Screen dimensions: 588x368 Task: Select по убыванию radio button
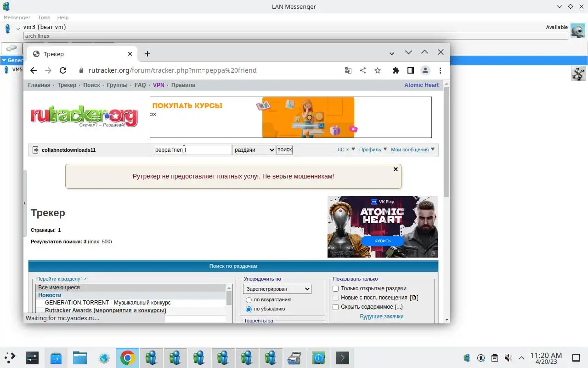pos(249,309)
